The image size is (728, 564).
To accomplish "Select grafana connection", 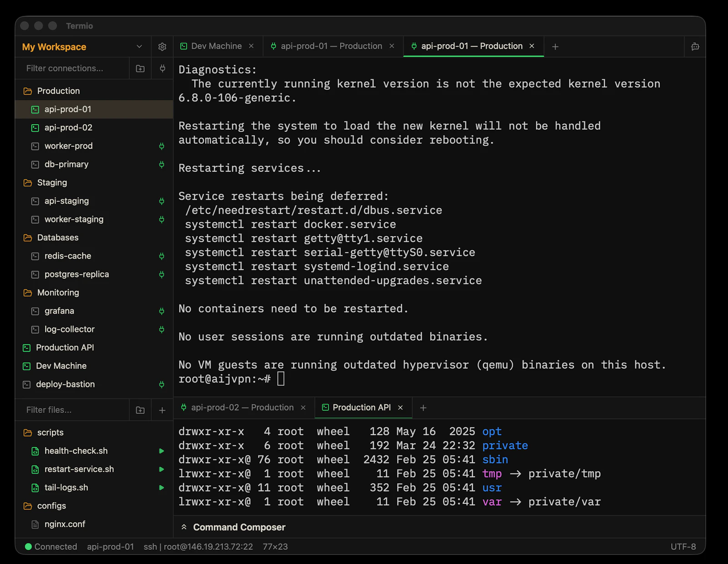I will [94, 311].
